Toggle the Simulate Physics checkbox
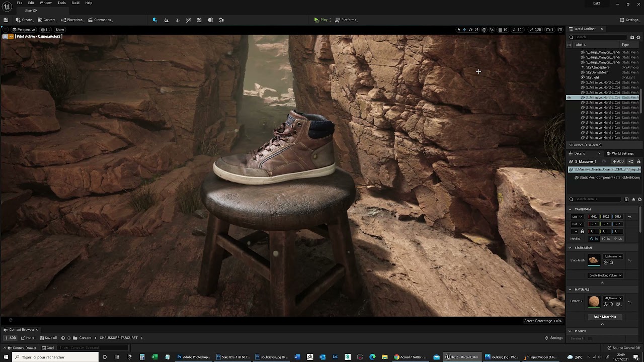The height and width of the screenshot is (362, 644). coord(590,338)
